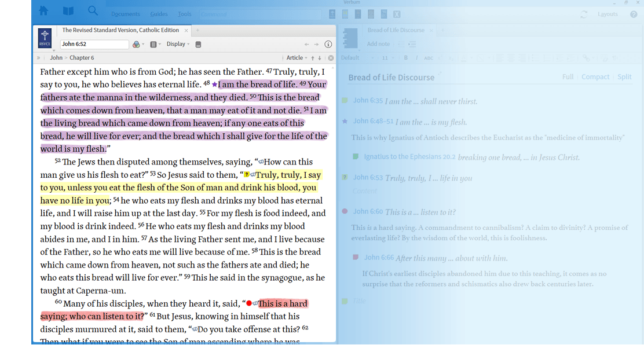Go to the Home page icon

pyautogui.click(x=43, y=10)
